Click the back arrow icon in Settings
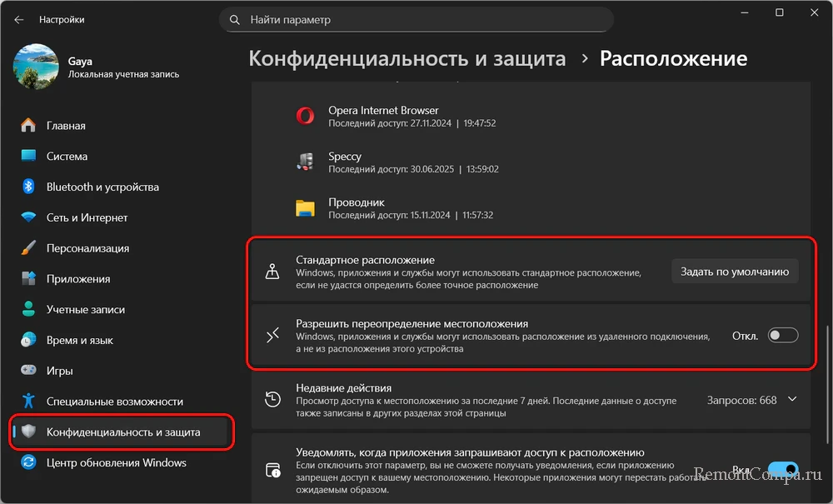This screenshot has height=504, width=833. click(18, 19)
